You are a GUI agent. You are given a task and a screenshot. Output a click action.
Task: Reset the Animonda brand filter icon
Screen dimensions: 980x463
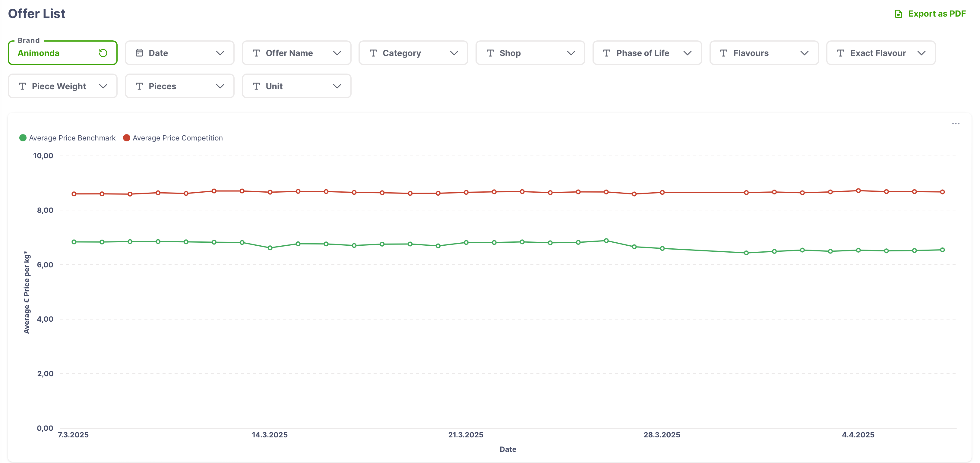click(x=103, y=53)
